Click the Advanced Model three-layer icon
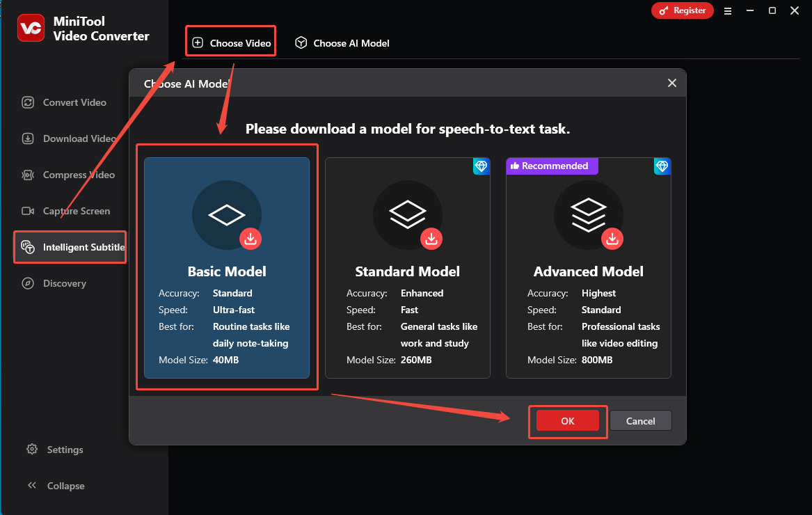Screen dimensions: 812x515 coord(588,214)
